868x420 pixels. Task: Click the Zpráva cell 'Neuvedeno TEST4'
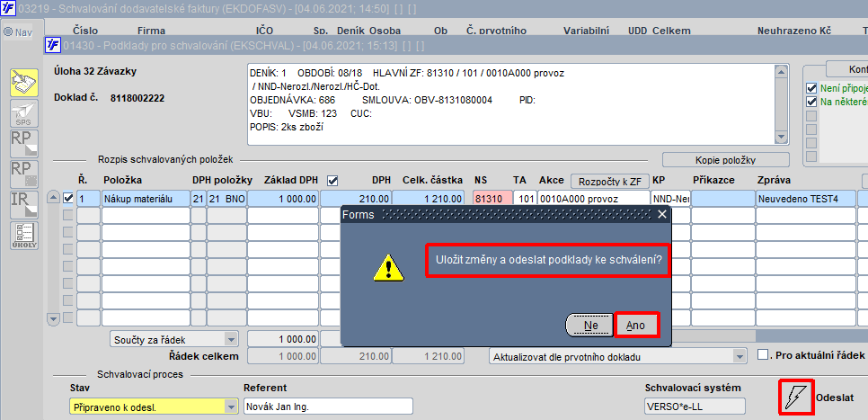click(805, 199)
